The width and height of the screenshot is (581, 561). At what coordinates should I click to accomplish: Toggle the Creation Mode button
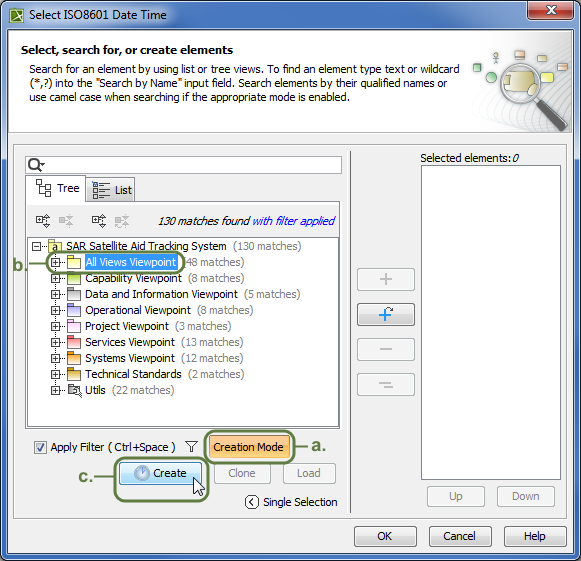click(x=248, y=447)
